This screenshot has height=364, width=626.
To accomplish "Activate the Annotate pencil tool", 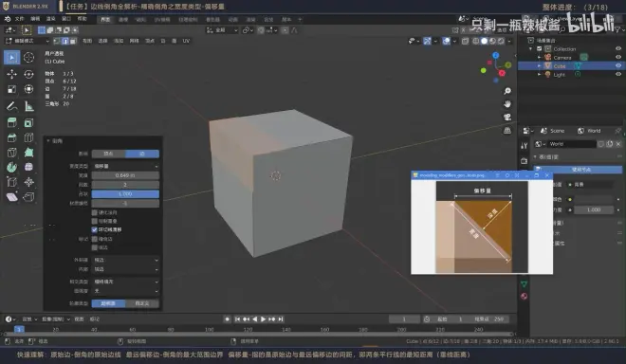I will [x=11, y=106].
